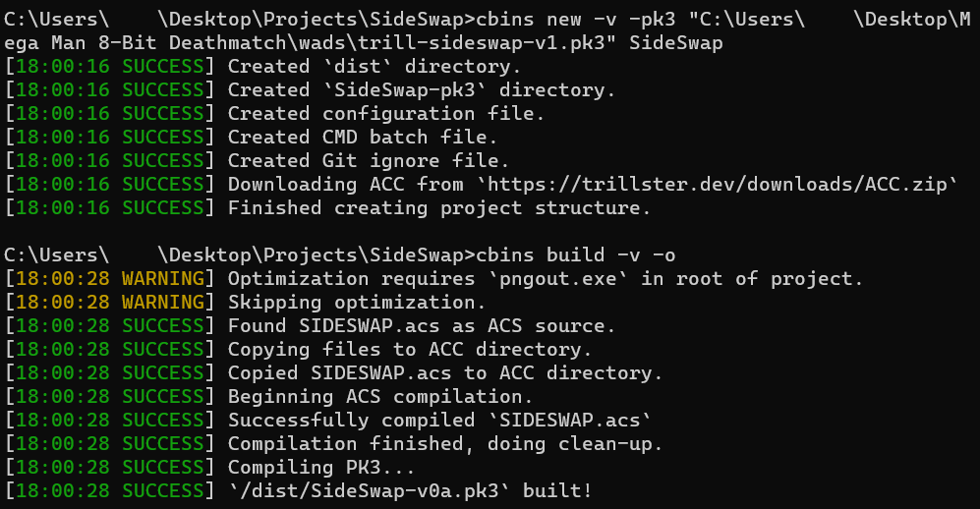Select 'Compilation finished, doing clean-up.' line
This screenshot has height=509, width=980.
click(445, 444)
